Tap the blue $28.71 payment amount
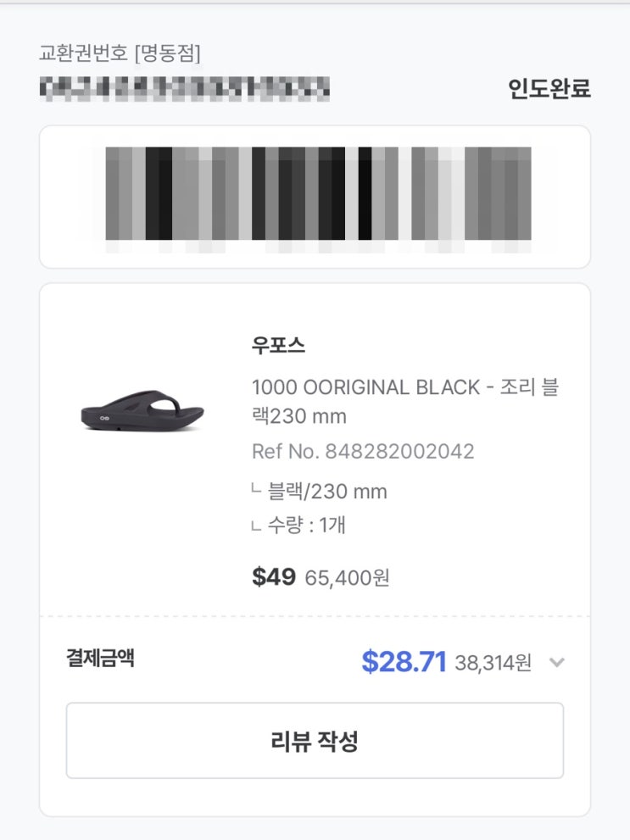 tap(404, 662)
